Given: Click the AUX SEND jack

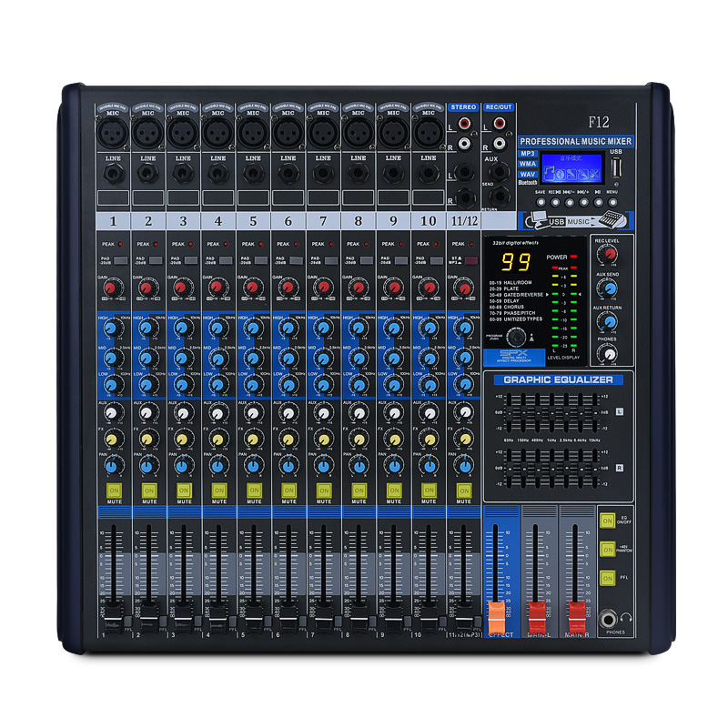Looking at the screenshot, I should (x=499, y=173).
